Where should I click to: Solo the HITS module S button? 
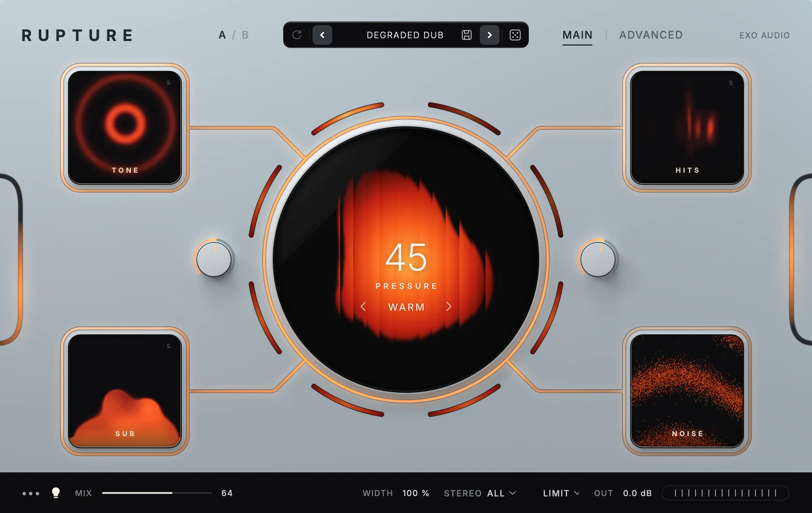(731, 83)
